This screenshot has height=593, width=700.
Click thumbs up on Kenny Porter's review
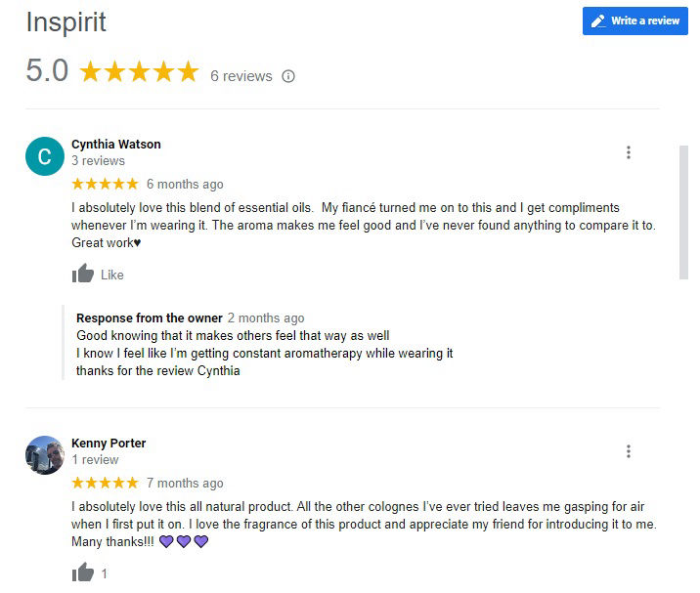click(x=83, y=572)
